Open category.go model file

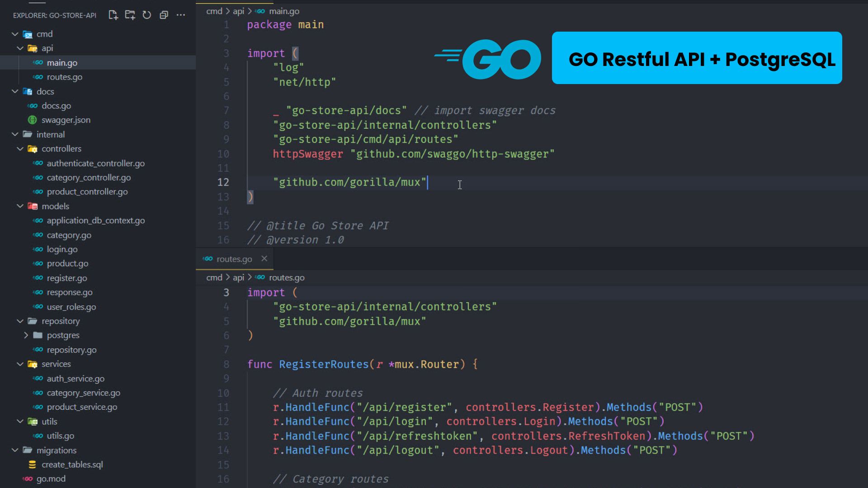click(69, 235)
